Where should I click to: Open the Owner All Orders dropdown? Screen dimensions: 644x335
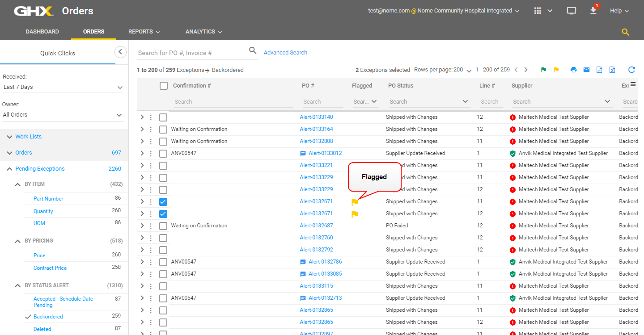coord(63,115)
